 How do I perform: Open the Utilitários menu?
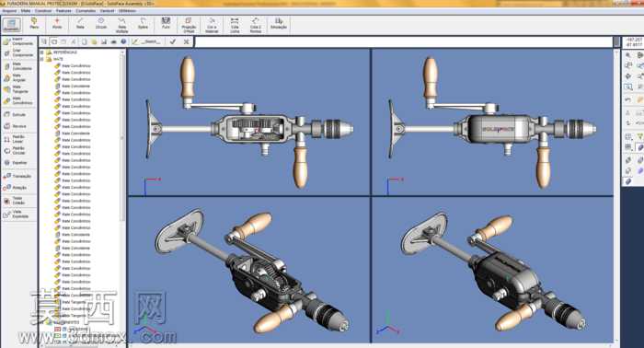(x=127, y=11)
